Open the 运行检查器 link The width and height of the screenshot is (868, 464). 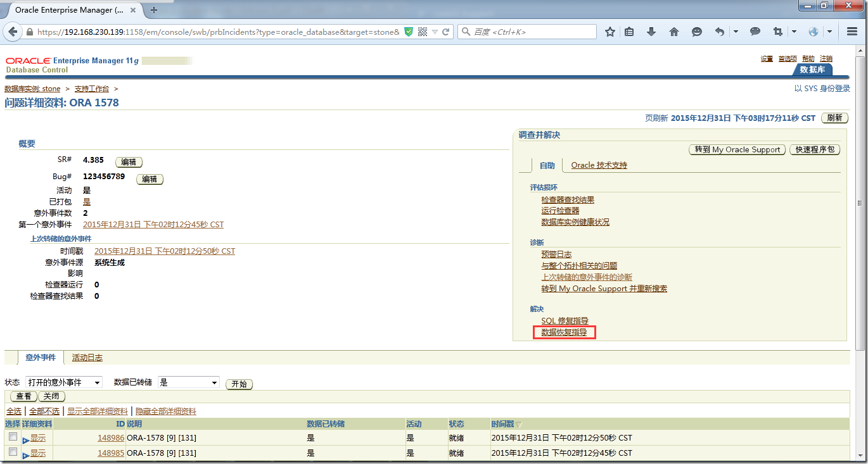(x=560, y=211)
